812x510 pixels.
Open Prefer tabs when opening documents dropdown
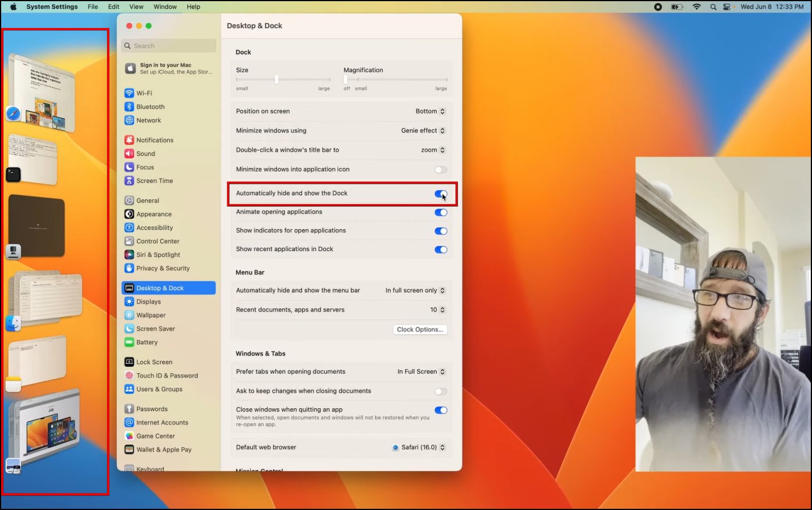422,372
